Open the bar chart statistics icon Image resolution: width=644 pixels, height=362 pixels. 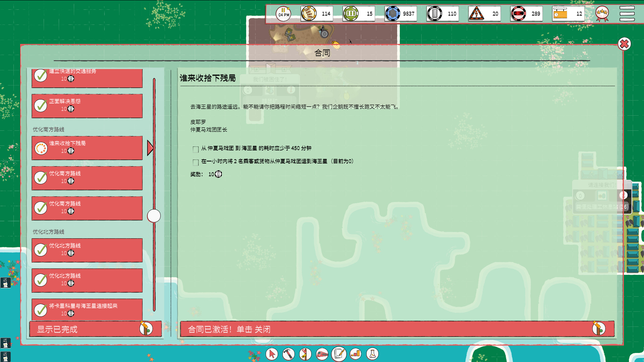tap(356, 354)
